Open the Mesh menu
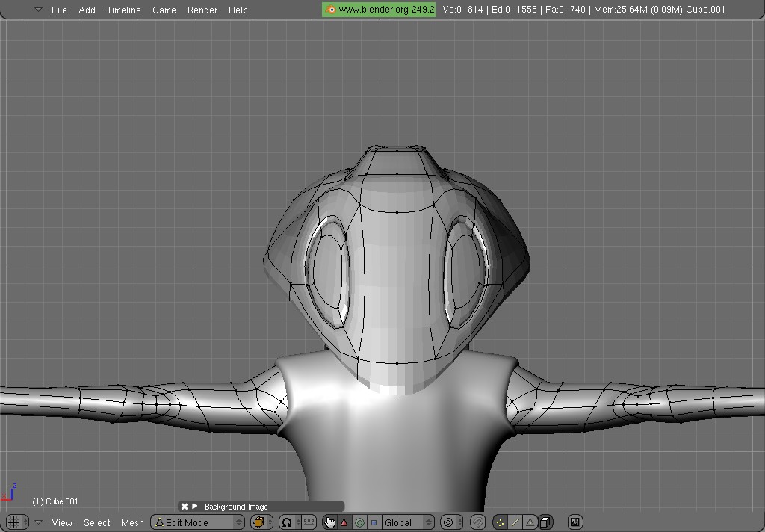This screenshot has height=532, width=765. (132, 522)
